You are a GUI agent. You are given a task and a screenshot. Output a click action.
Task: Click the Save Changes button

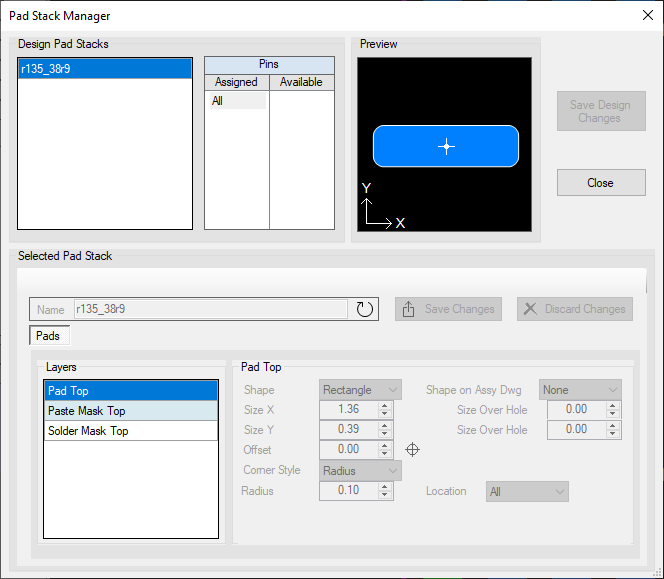coord(449,309)
